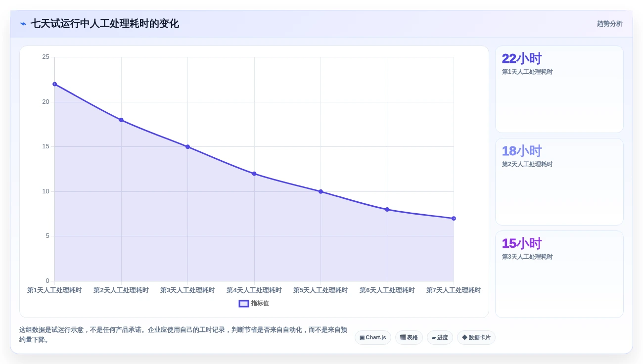Click the 第3天人工处理耗时 x-axis label
Viewport: 643px width, 364px height.
[187, 290]
